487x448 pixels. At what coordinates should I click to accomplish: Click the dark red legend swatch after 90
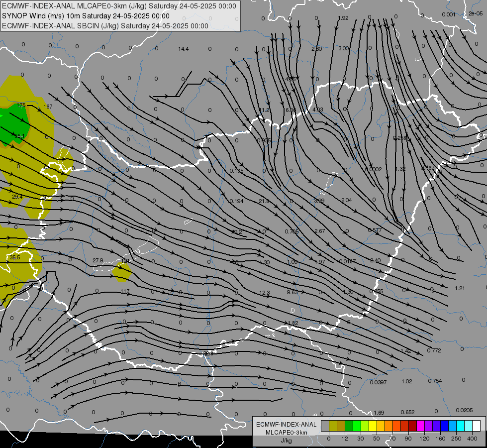click(x=412, y=426)
